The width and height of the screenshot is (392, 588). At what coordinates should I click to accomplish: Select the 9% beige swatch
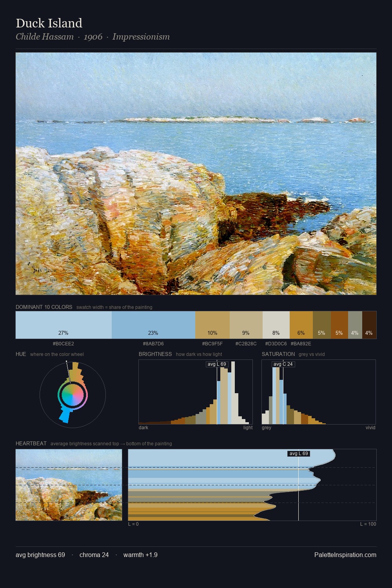coord(246,325)
